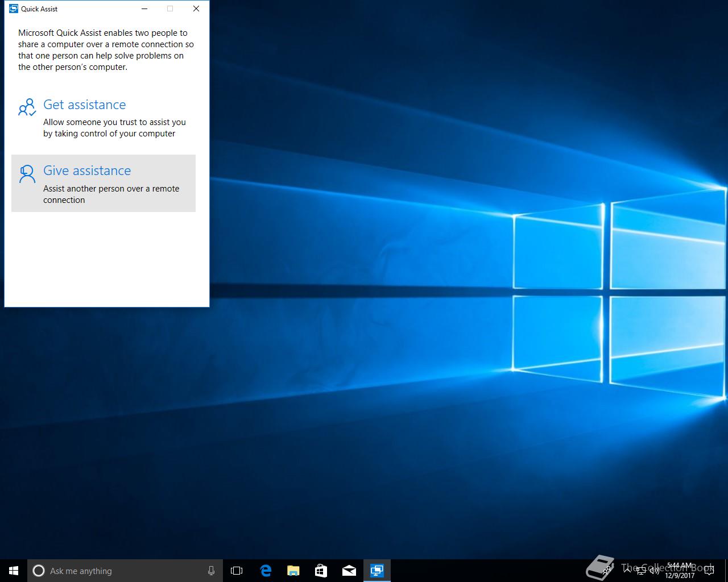The width and height of the screenshot is (728, 582).
Task: Click the Quick Assist taskbar button
Action: click(x=377, y=571)
